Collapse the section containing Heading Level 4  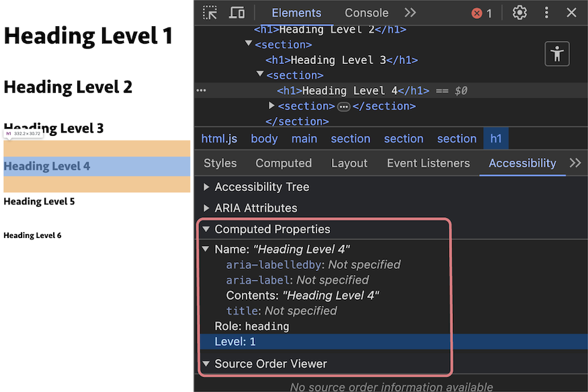[260, 74]
